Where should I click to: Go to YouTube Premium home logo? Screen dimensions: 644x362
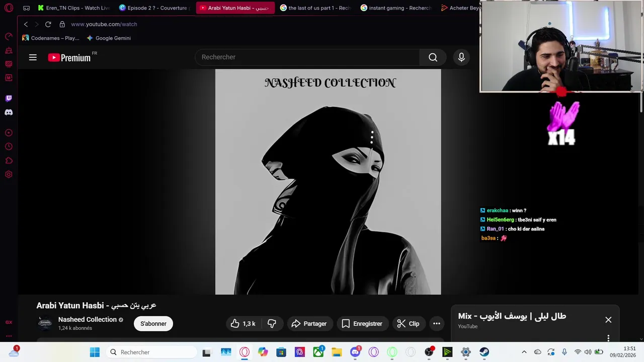tap(70, 57)
